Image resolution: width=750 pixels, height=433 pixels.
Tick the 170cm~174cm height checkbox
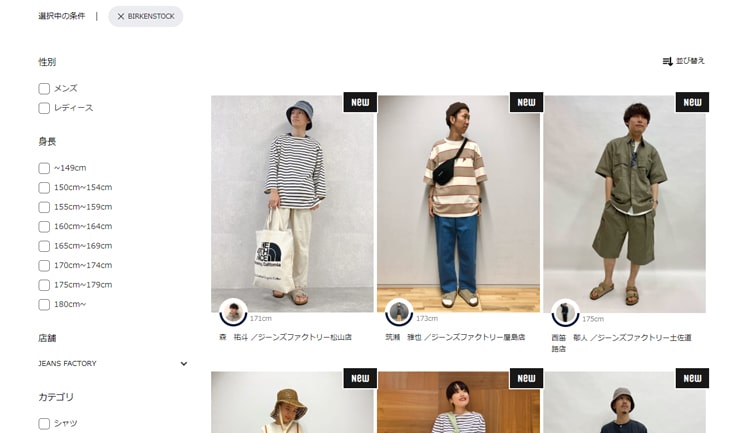coord(44,266)
